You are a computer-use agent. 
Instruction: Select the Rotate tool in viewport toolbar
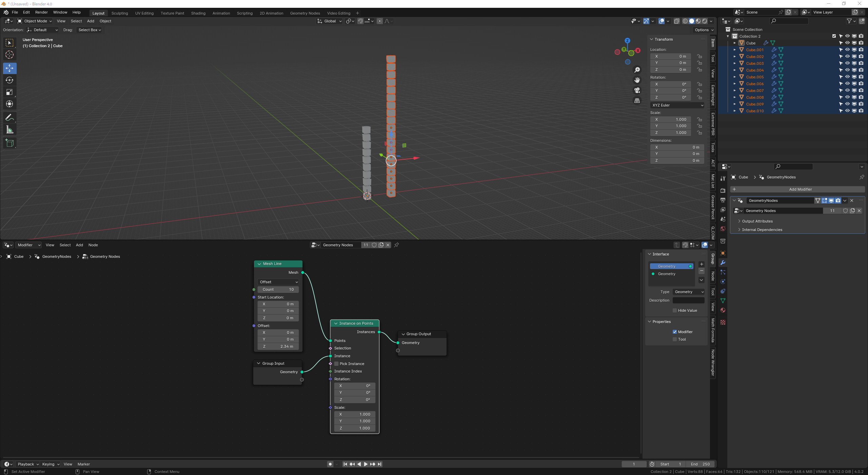tap(9, 80)
